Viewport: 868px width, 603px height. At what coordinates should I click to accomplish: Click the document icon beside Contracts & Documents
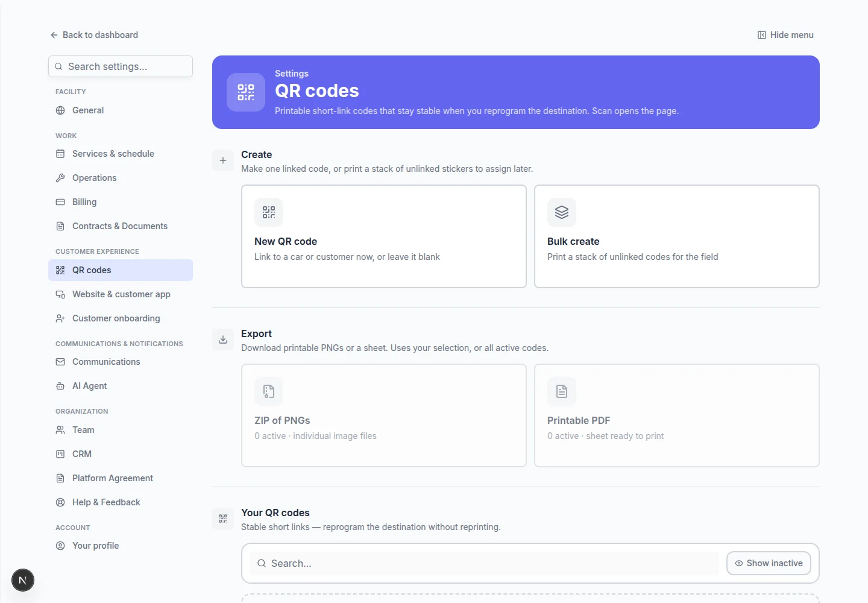[60, 226]
